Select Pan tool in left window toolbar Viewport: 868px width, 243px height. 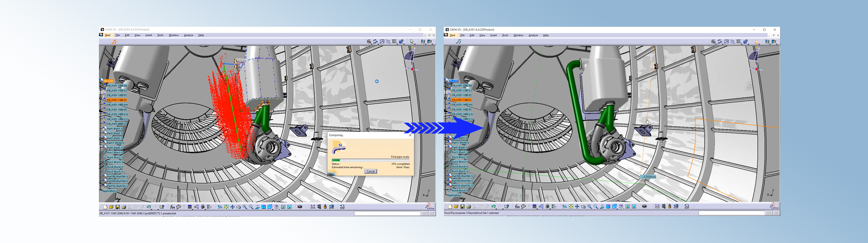[232, 207]
